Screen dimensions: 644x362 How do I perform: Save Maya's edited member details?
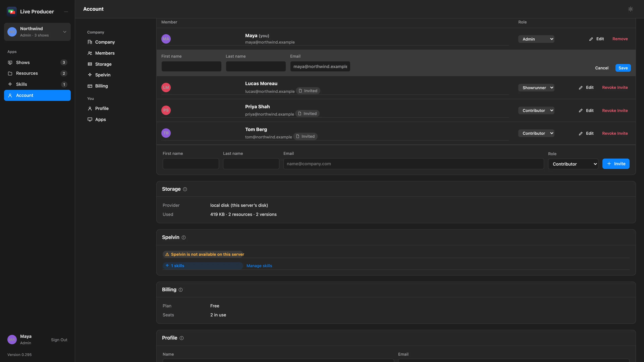tap(623, 68)
